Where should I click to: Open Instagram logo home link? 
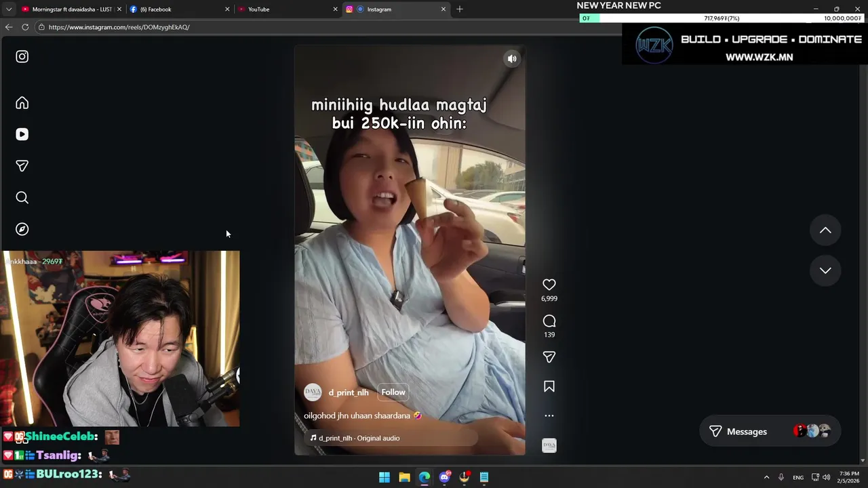click(22, 57)
